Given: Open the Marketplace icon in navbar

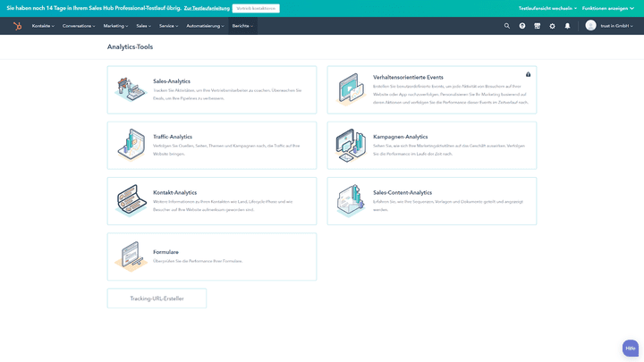Looking at the screenshot, I should tap(537, 26).
